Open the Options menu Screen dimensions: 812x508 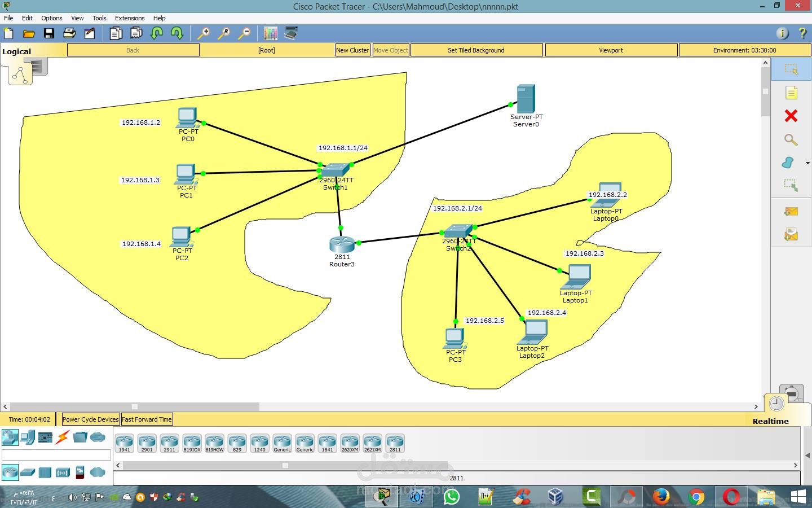51,18
